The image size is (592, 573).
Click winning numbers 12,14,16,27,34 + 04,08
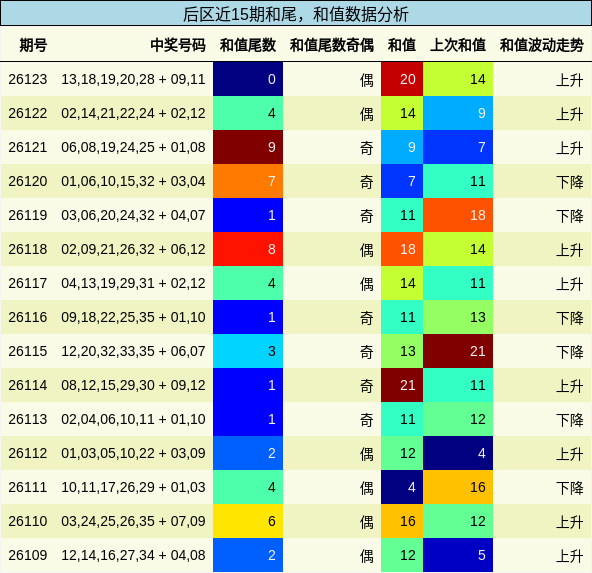[133, 555]
